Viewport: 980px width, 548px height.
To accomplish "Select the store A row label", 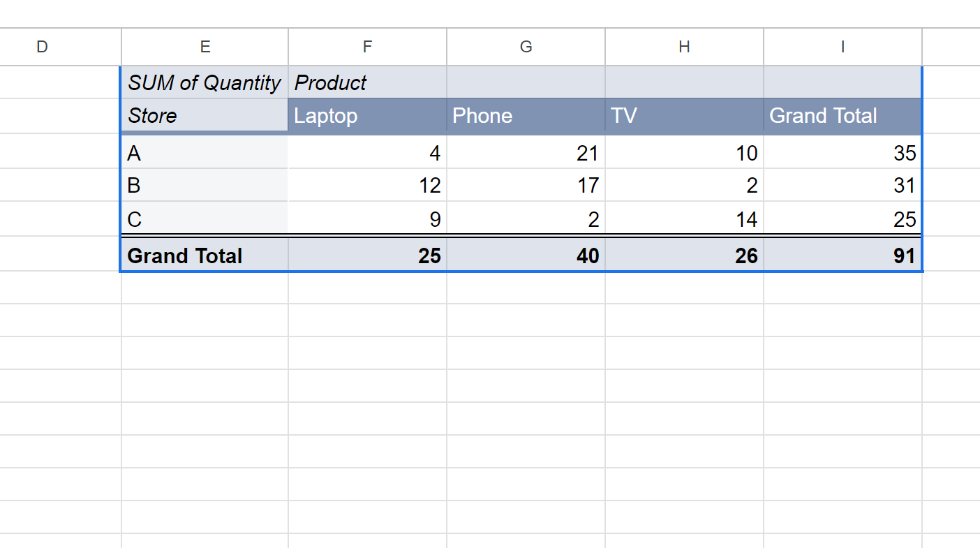I will [x=205, y=152].
